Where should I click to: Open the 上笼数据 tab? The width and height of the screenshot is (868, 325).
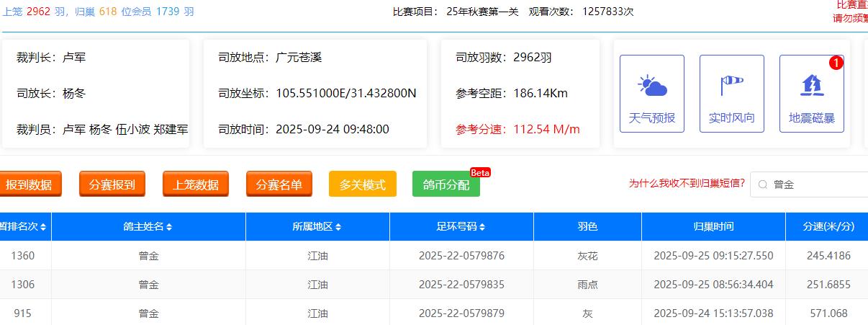tap(195, 184)
